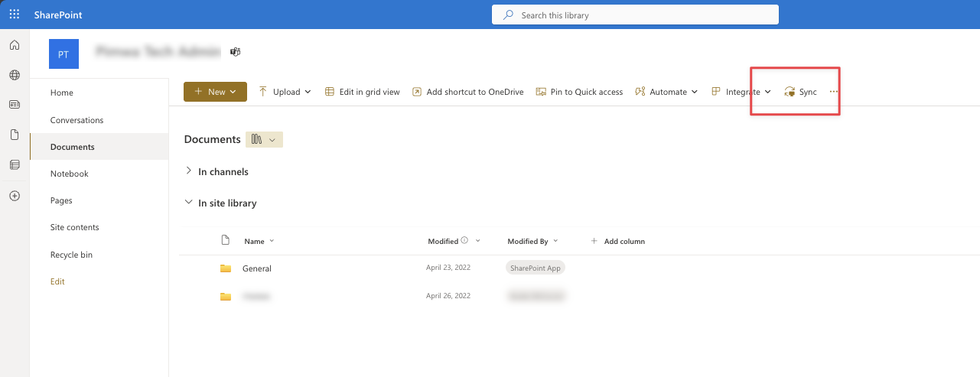Open Conversations in site navigation
The image size is (980, 377).
tap(77, 120)
